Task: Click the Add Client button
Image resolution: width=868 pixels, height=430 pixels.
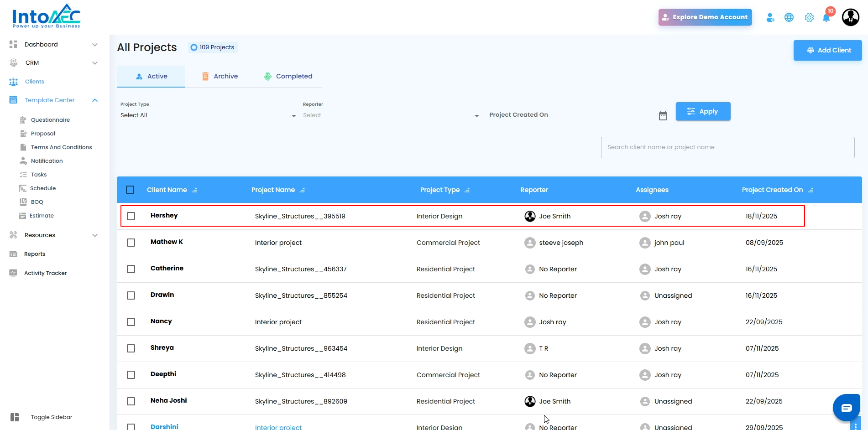Action: [827, 50]
